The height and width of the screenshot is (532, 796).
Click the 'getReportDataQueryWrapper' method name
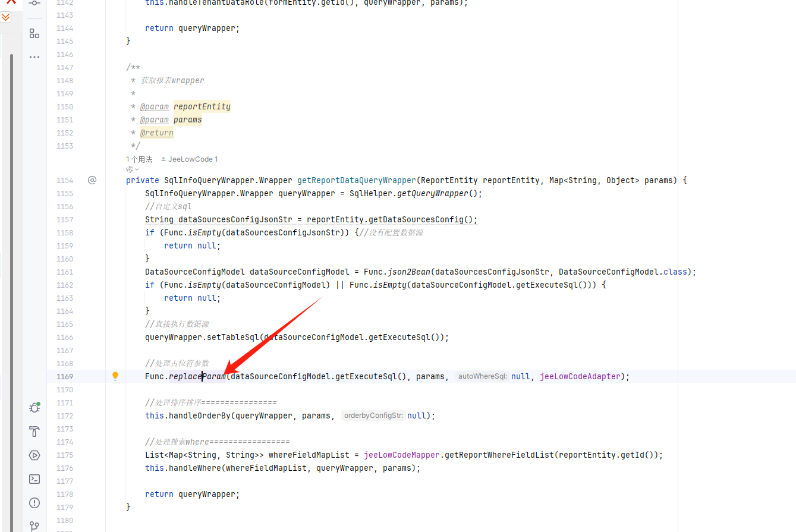click(357, 180)
